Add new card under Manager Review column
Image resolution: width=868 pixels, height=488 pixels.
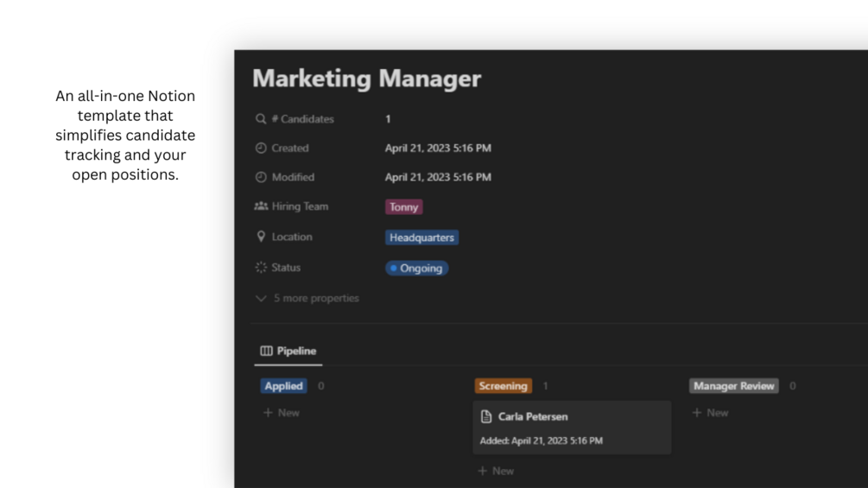(x=710, y=413)
